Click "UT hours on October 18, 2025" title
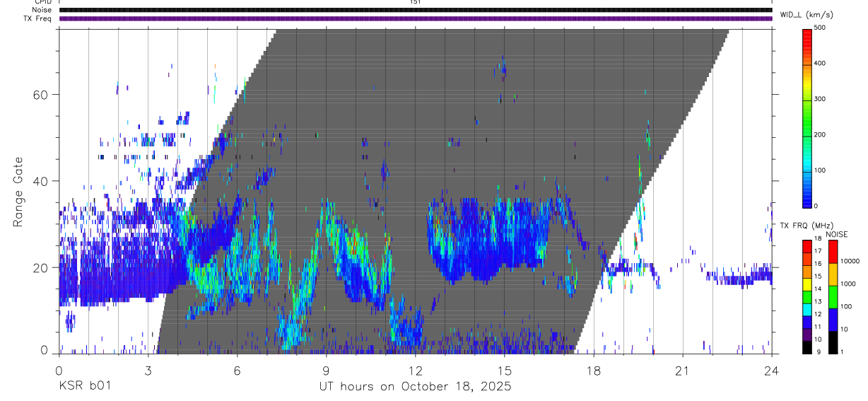The image size is (868, 401). [x=415, y=386]
